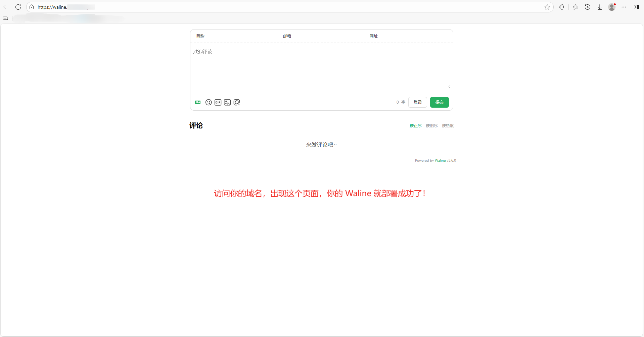
Task: Open the emoji picker
Action: (209, 102)
